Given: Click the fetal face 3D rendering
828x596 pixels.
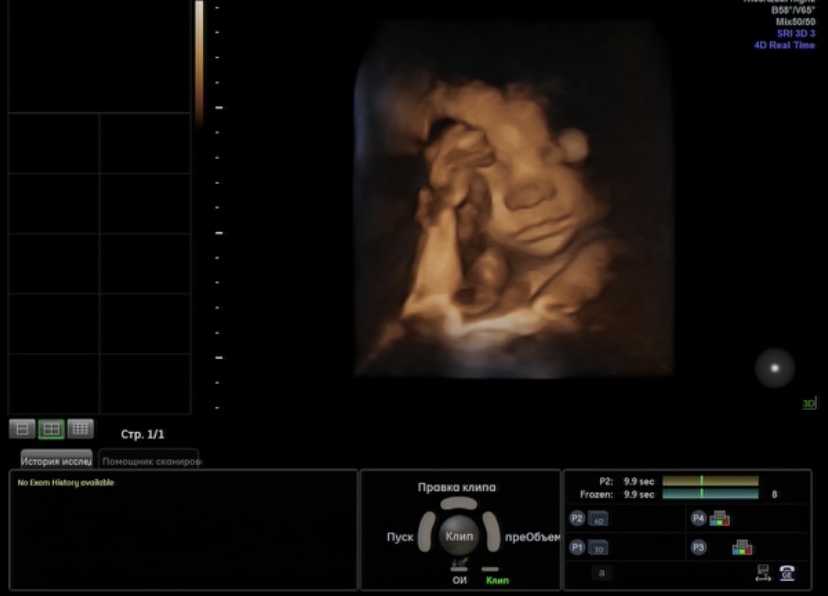Looking at the screenshot, I should (x=513, y=198).
